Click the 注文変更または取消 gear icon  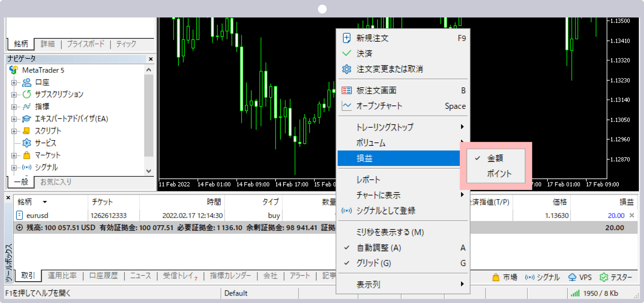(x=346, y=69)
